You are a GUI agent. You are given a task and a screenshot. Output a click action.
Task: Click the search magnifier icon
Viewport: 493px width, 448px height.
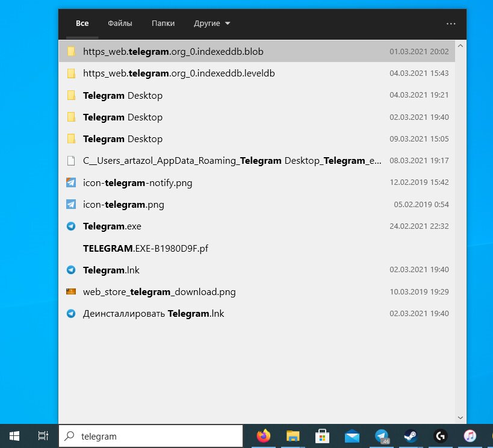[69, 436]
